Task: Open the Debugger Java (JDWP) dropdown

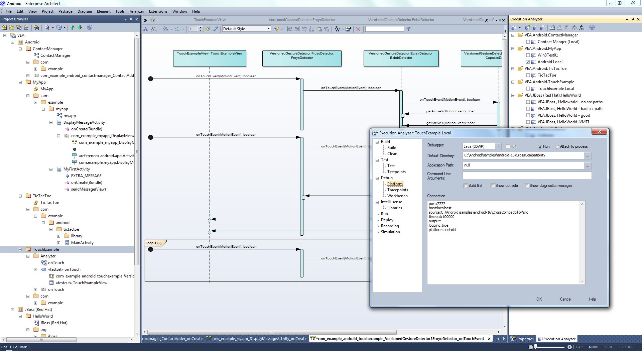Action: [x=498, y=146]
